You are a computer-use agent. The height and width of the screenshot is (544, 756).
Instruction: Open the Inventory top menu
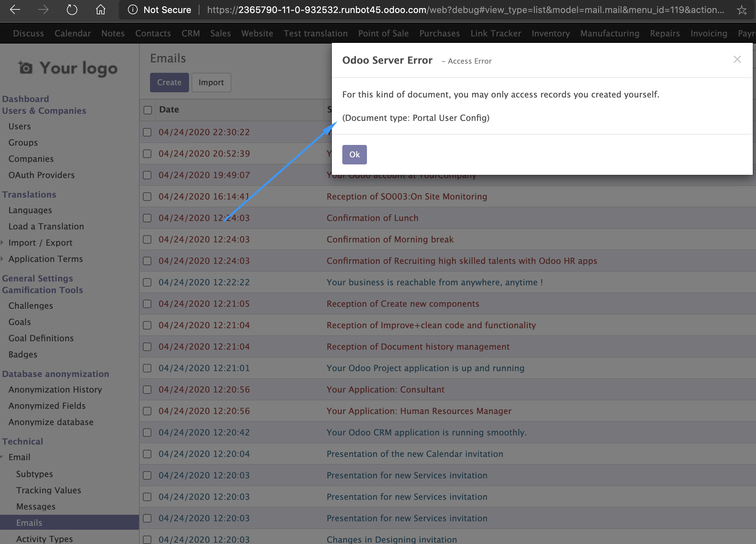click(550, 33)
